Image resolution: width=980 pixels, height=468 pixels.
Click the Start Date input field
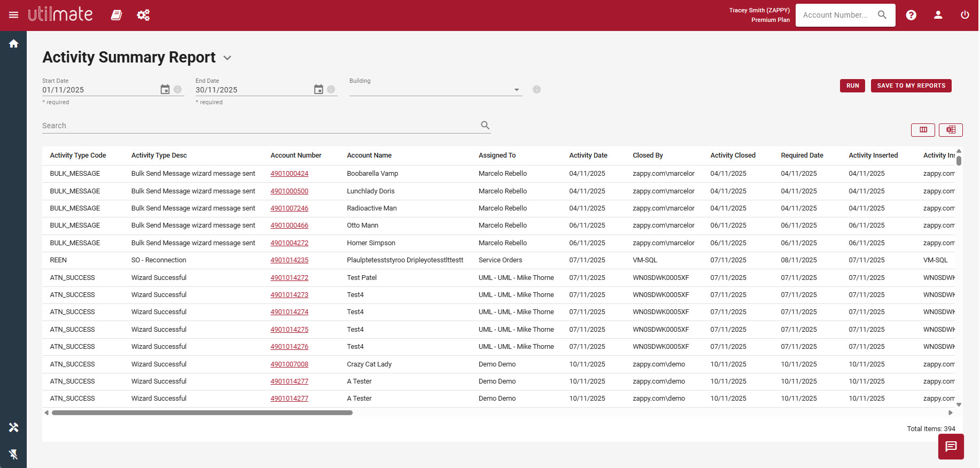tap(100, 90)
